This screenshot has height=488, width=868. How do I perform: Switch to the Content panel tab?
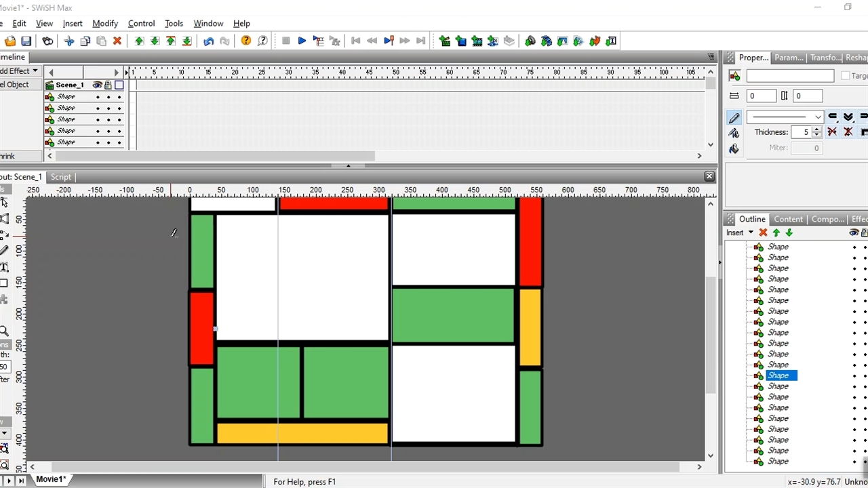[788, 219]
